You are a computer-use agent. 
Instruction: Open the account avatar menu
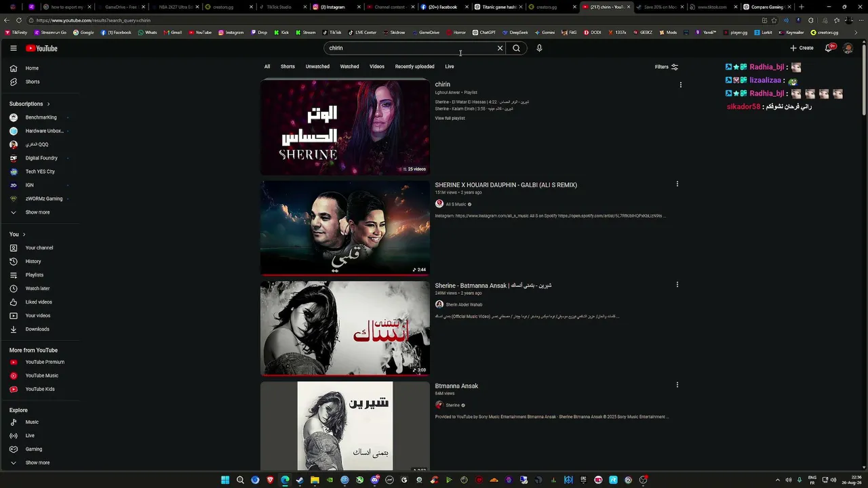pyautogui.click(x=848, y=48)
